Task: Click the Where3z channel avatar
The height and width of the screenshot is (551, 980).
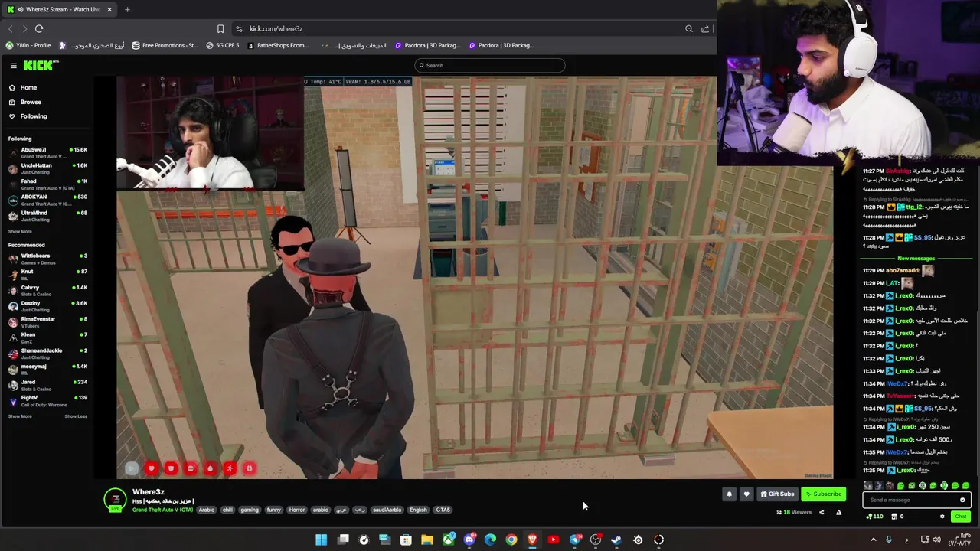Action: click(115, 499)
